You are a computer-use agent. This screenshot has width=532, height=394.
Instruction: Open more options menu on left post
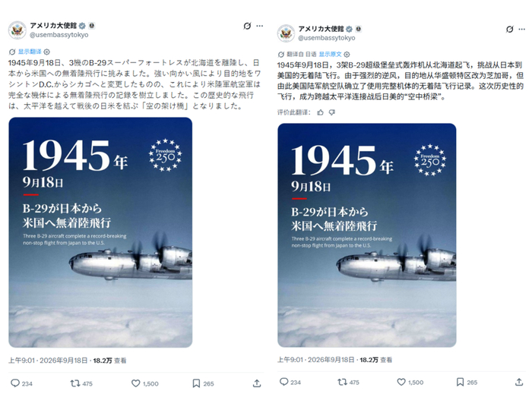[x=260, y=26]
